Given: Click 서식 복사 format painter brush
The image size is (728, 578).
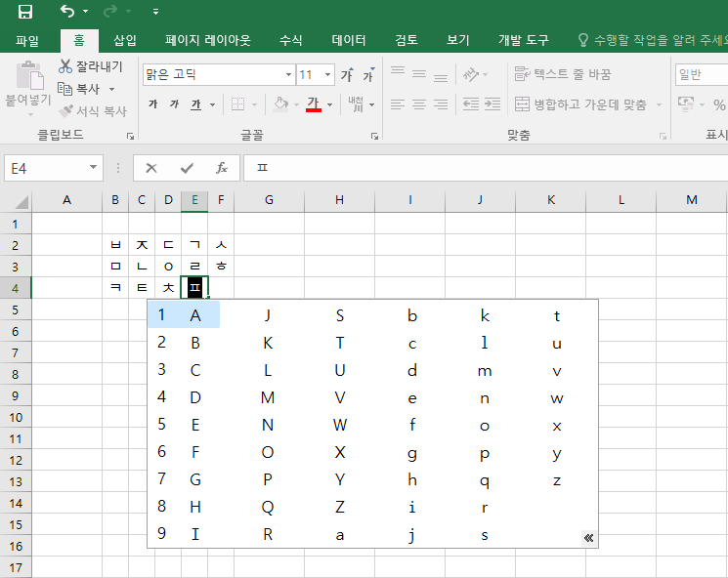Looking at the screenshot, I should click(93, 111).
